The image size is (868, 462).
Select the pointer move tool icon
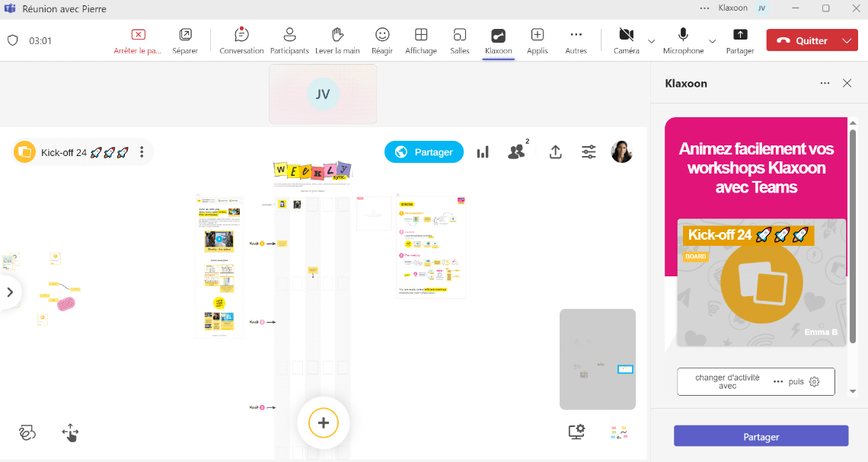pyautogui.click(x=70, y=433)
